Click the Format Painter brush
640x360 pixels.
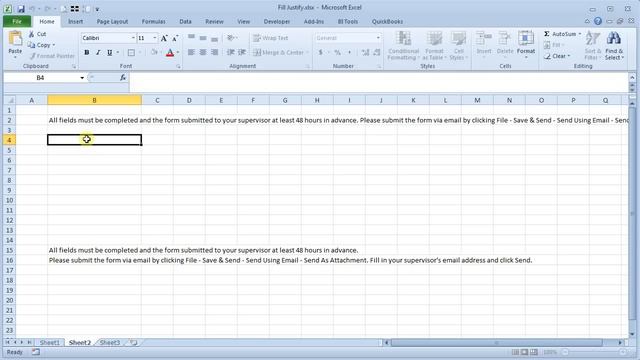click(x=33, y=56)
